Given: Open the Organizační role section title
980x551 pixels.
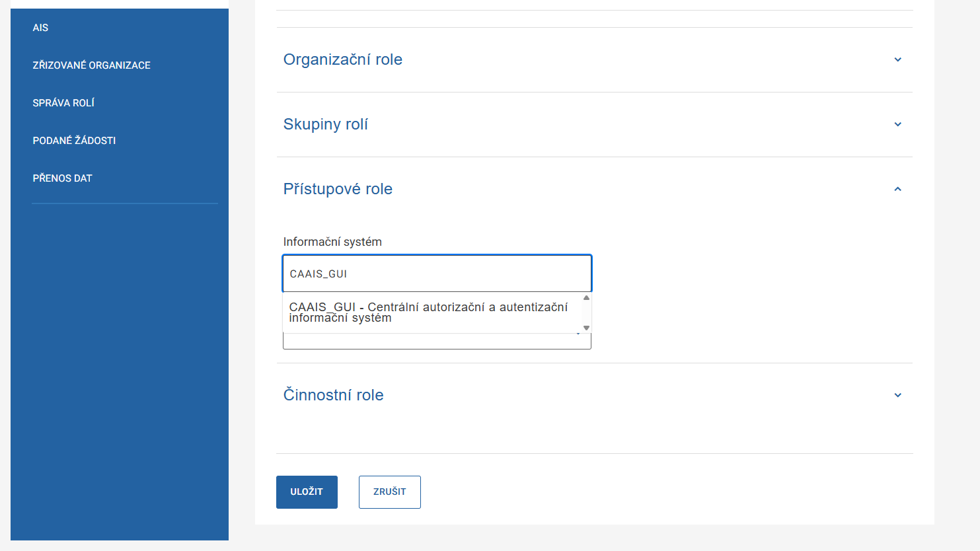Looking at the screenshot, I should click(342, 59).
